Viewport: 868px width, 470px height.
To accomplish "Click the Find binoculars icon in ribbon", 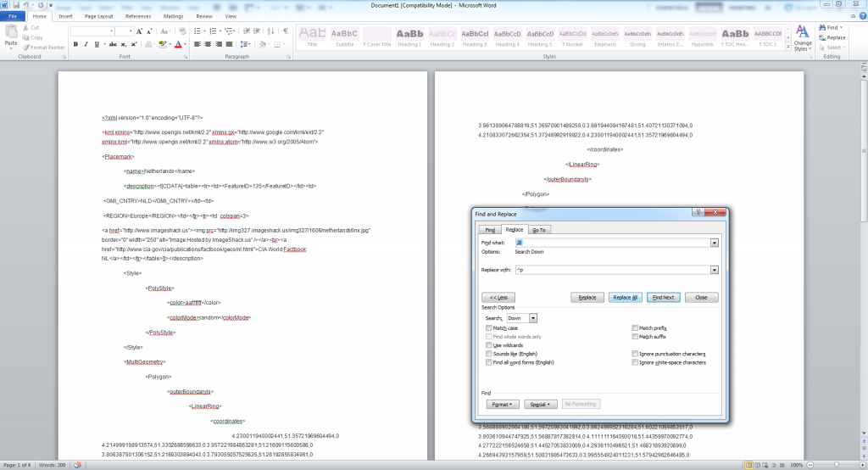I will pyautogui.click(x=822, y=27).
